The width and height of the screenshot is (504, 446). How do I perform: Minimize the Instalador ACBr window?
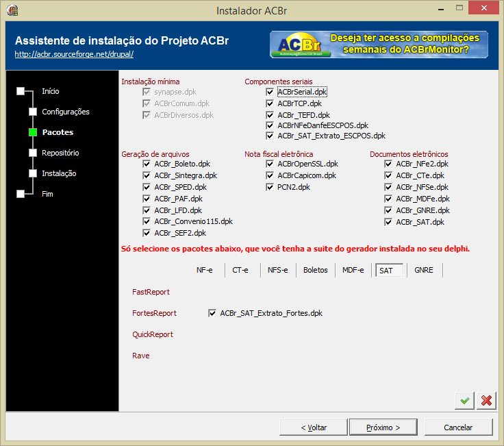point(441,10)
